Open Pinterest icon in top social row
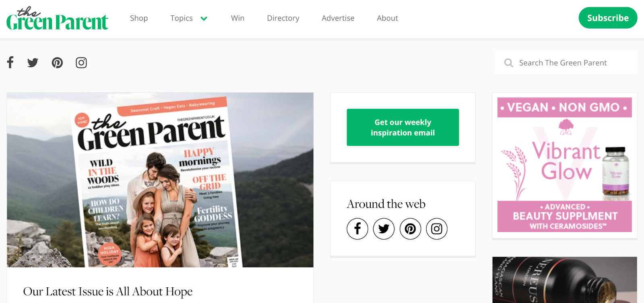644x303 pixels. point(57,62)
